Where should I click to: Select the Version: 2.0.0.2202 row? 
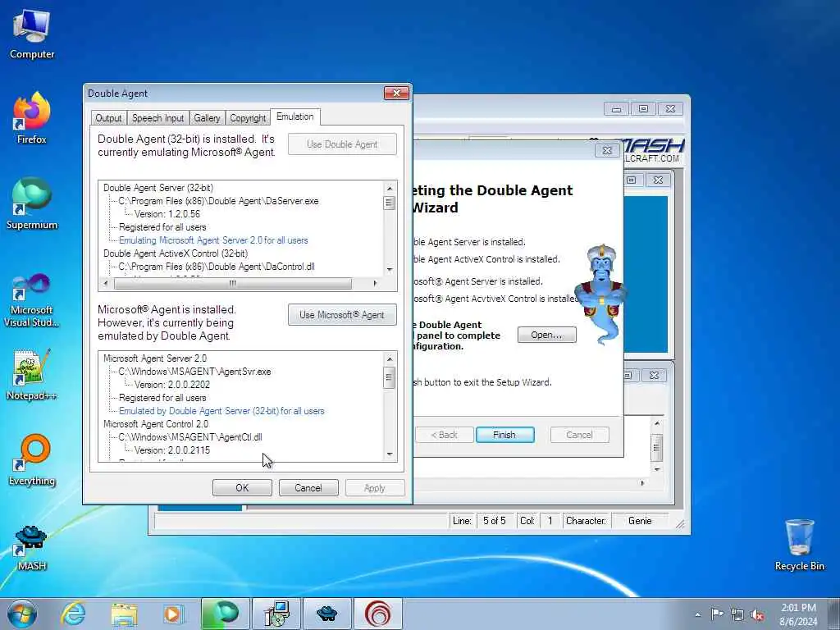click(172, 385)
